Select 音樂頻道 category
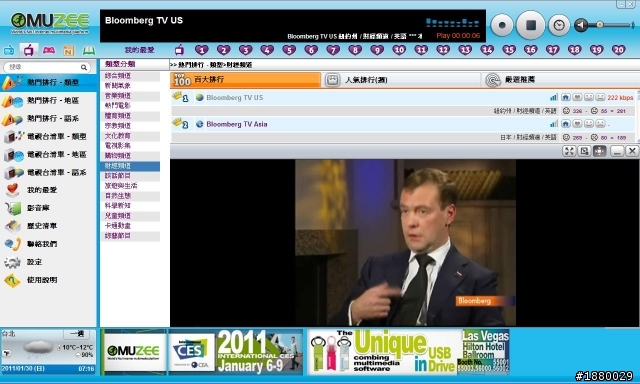 point(130,96)
